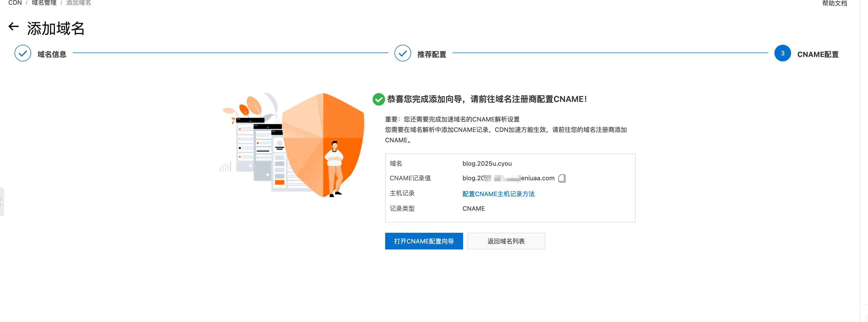868x322 pixels.
Task: Click 返回域名列表 button
Action: (x=506, y=241)
